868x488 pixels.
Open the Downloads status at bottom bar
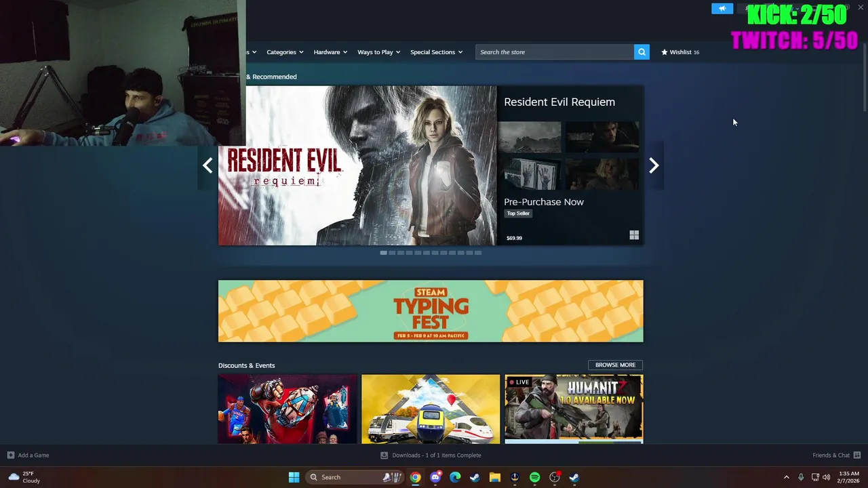tap(431, 455)
